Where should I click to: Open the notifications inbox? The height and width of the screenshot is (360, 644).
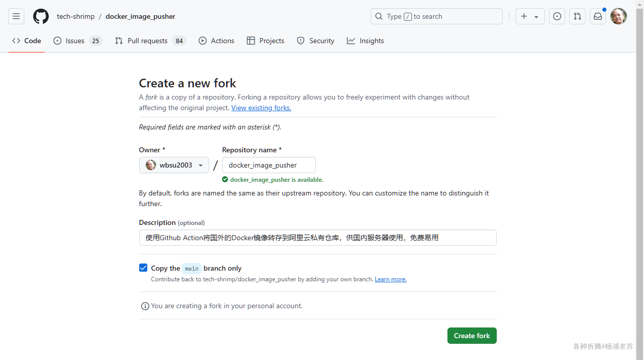coord(598,16)
